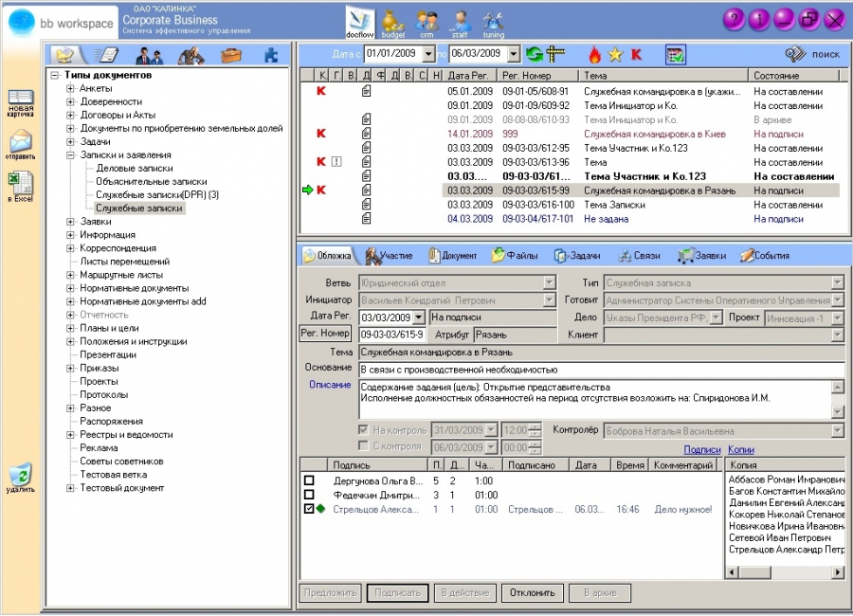
Task: Open the tuning module icon
Action: 493,24
